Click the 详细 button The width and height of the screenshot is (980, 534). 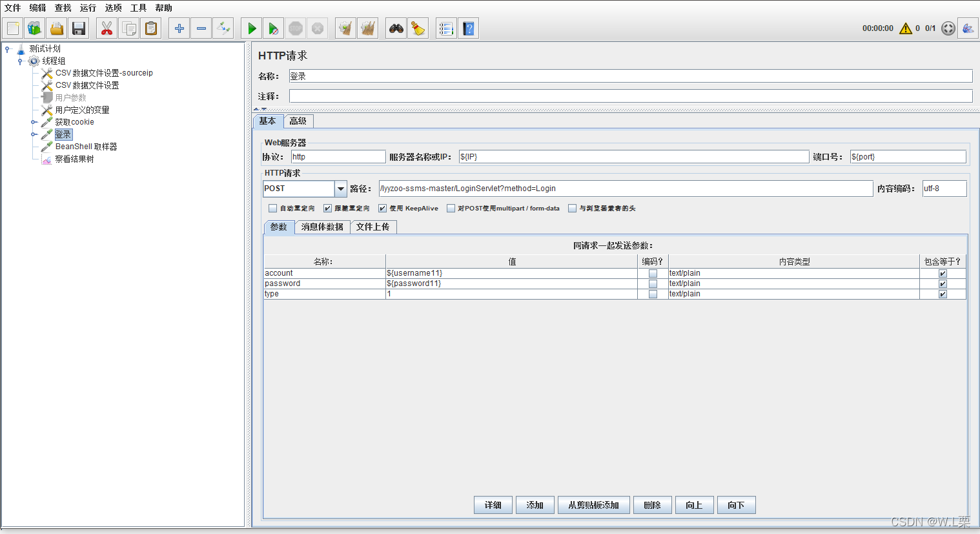tap(493, 505)
